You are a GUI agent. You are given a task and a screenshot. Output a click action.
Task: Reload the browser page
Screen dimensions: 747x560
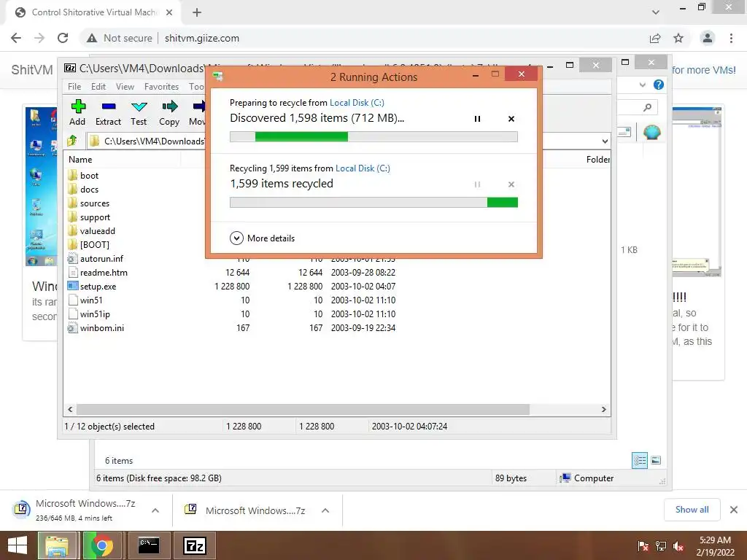coord(63,38)
